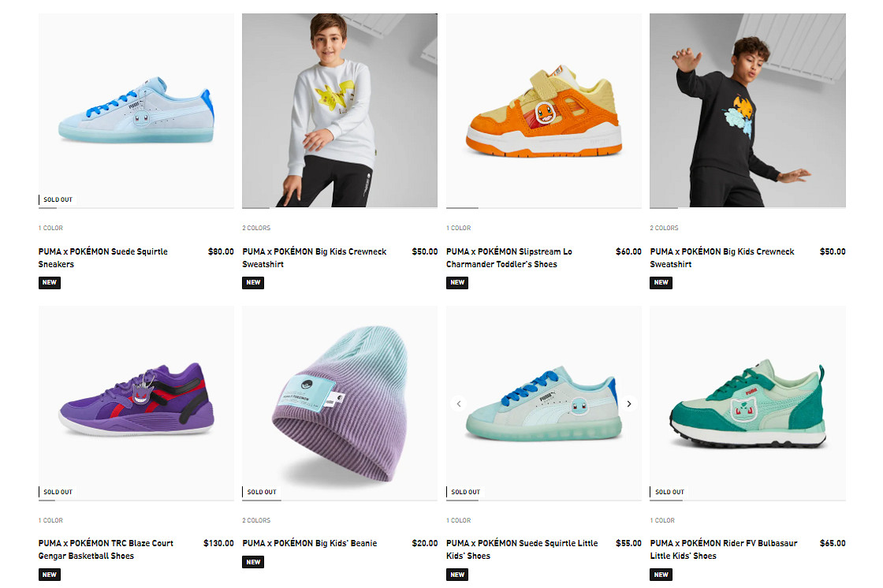
Task: Click the SOLD OUT label on Bulbasaur shoes
Action: (x=669, y=492)
